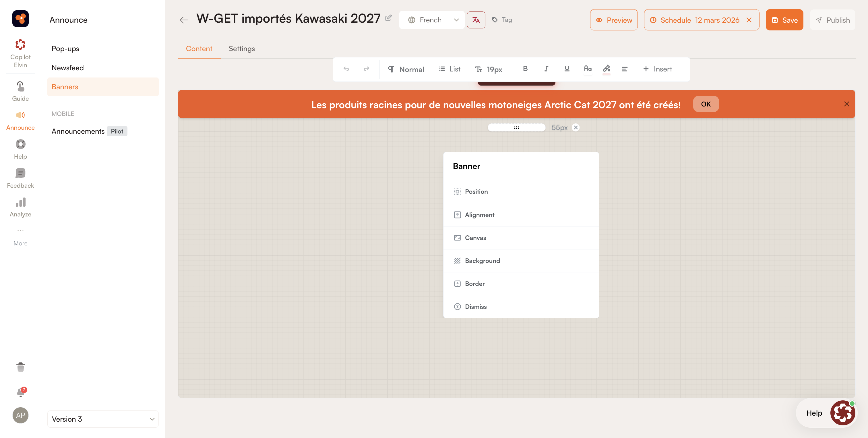Image resolution: width=868 pixels, height=438 pixels.
Task: Expand the Dismiss banner setting
Action: [521, 307]
